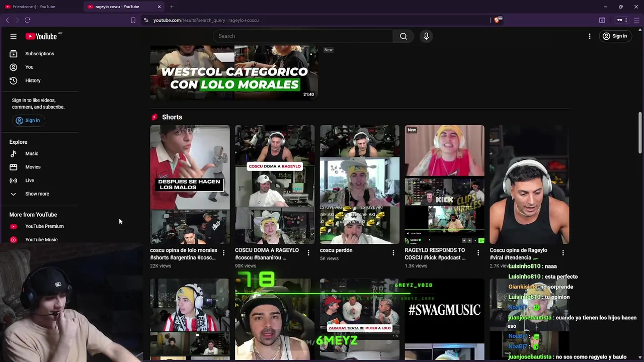Toggle the browser sidebar panel icon

[x=602, y=20]
